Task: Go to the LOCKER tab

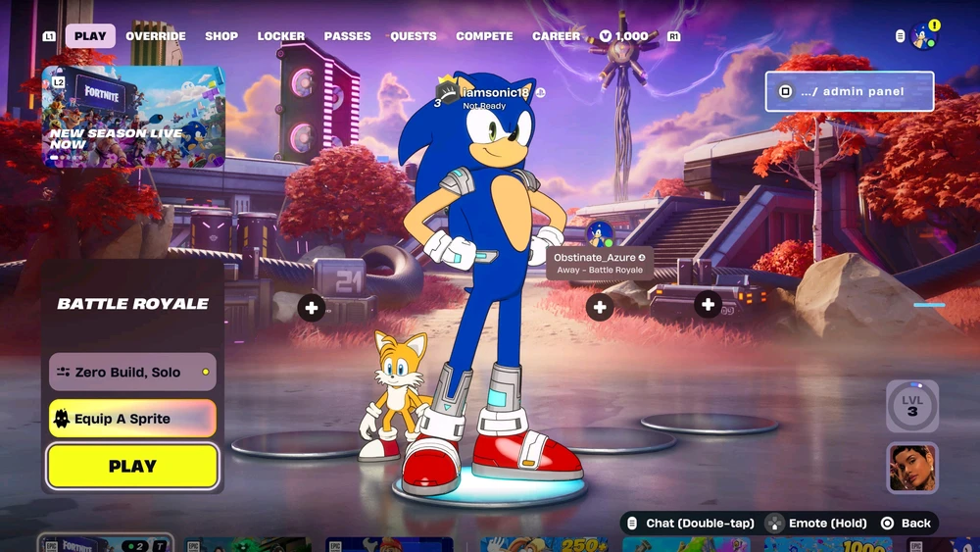Action: (x=280, y=36)
